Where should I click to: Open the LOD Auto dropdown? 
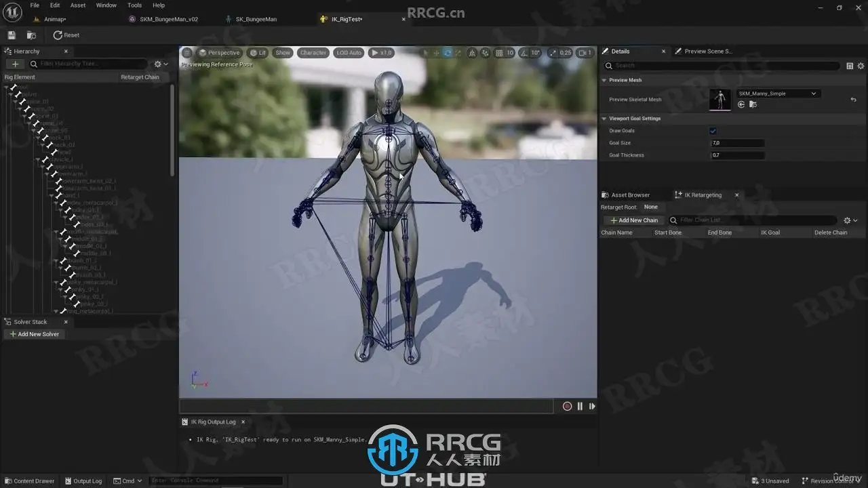(x=349, y=53)
